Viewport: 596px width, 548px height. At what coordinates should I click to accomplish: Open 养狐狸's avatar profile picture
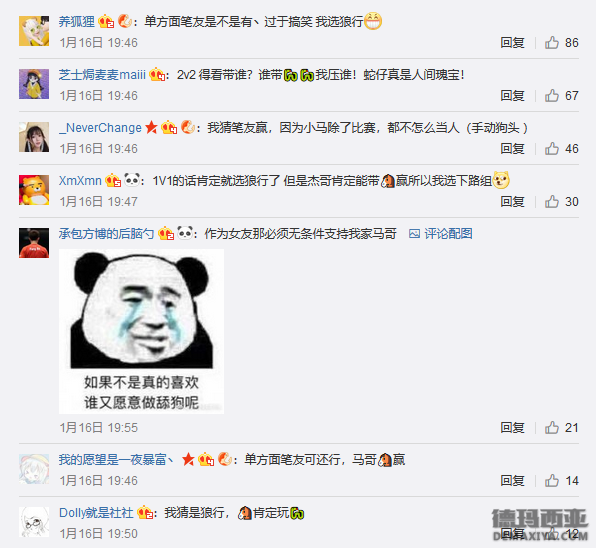pyautogui.click(x=34, y=31)
